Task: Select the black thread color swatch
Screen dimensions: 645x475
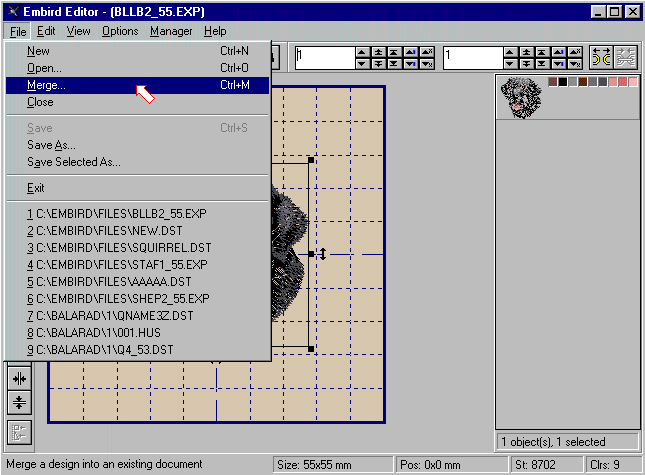Action: [x=562, y=82]
